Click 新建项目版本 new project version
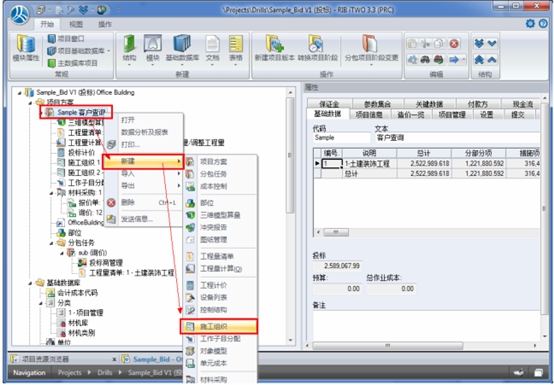Image resolution: width=554 pixels, height=385 pixels. point(275,48)
